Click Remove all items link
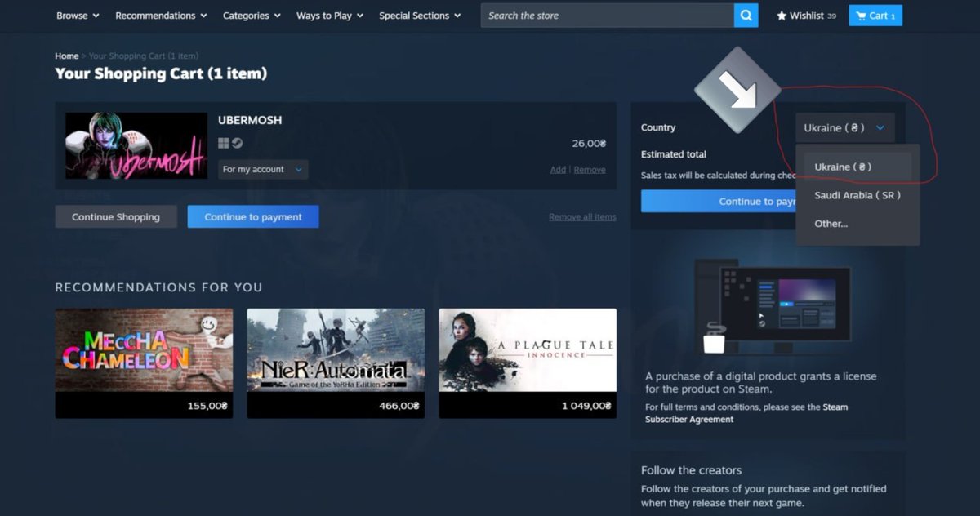 [582, 217]
